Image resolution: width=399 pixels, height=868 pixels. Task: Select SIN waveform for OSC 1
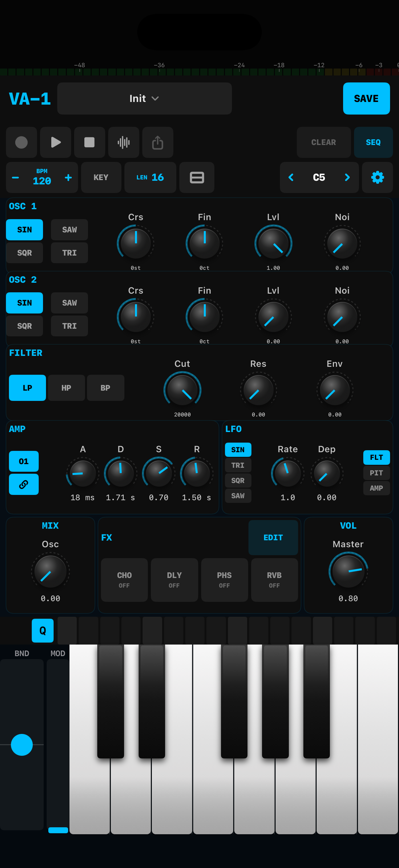pyautogui.click(x=24, y=230)
